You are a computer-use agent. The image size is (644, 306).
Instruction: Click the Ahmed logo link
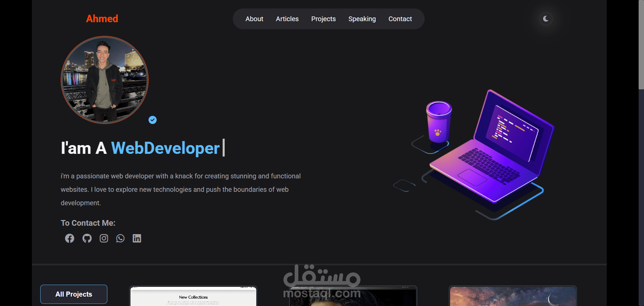(x=102, y=18)
